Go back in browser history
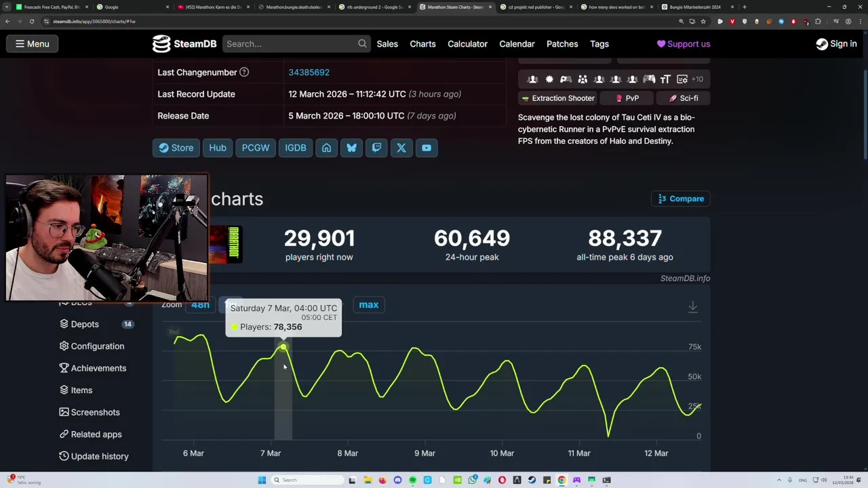868x488 pixels. click(7, 21)
